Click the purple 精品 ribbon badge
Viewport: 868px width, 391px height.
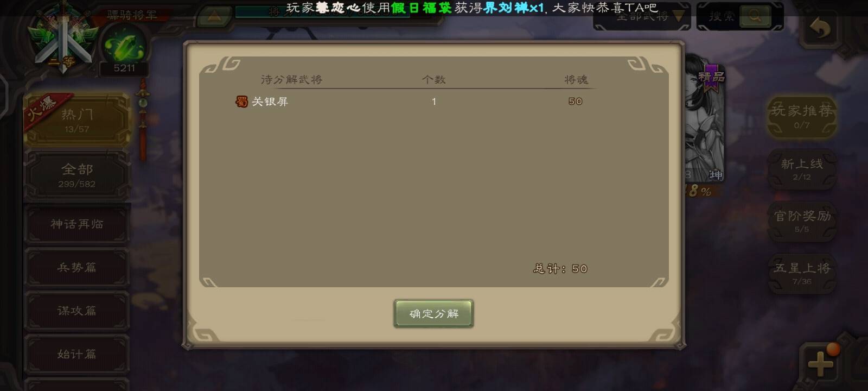pos(711,78)
